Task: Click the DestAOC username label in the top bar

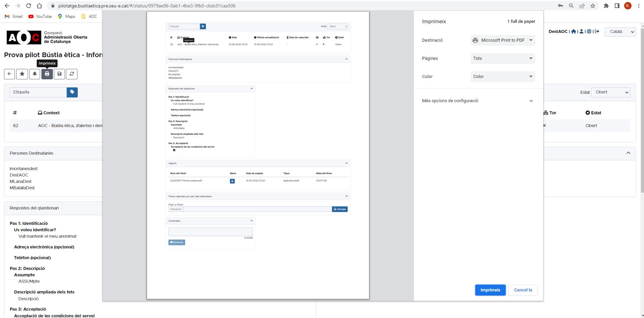Action: click(558, 31)
